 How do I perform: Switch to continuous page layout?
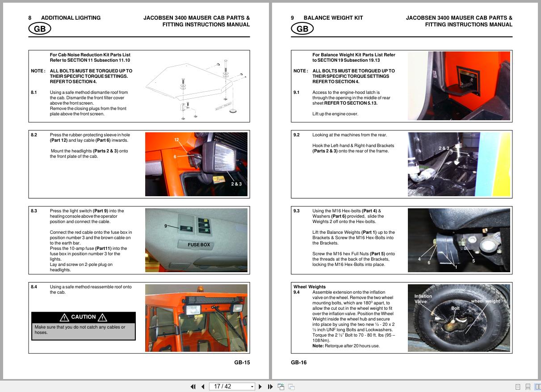(x=528, y=387)
